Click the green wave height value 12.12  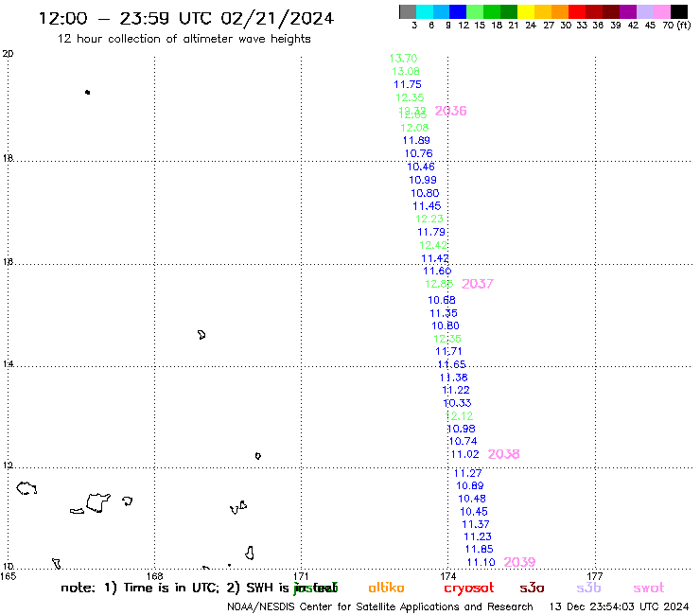coord(460,416)
